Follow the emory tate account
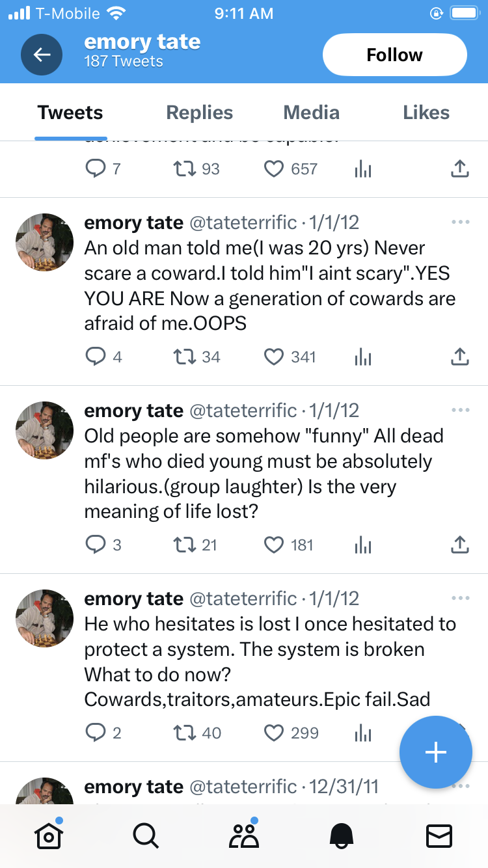488x868 pixels. [x=394, y=55]
